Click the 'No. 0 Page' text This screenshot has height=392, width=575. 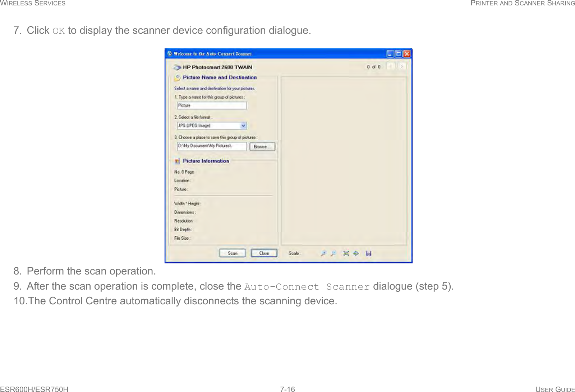[184, 172]
